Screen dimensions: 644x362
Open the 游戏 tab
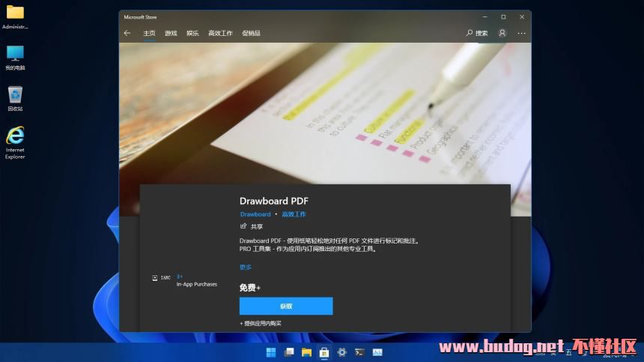pos(171,33)
